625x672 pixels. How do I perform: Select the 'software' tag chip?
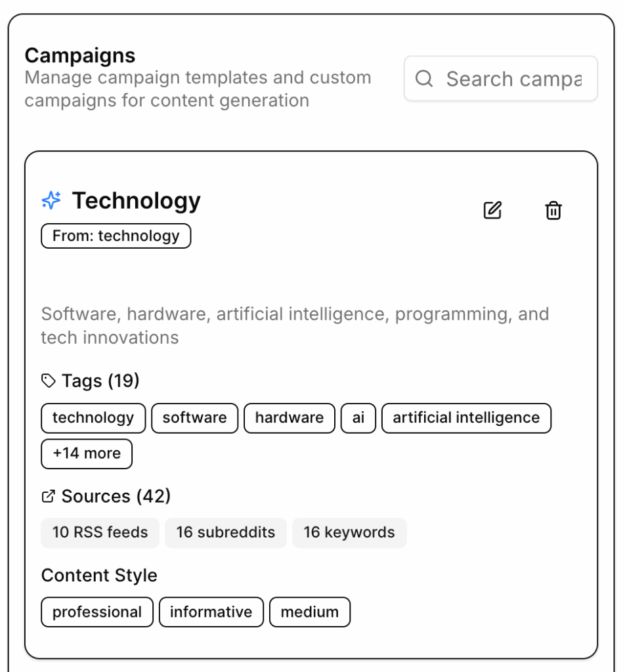pos(194,418)
